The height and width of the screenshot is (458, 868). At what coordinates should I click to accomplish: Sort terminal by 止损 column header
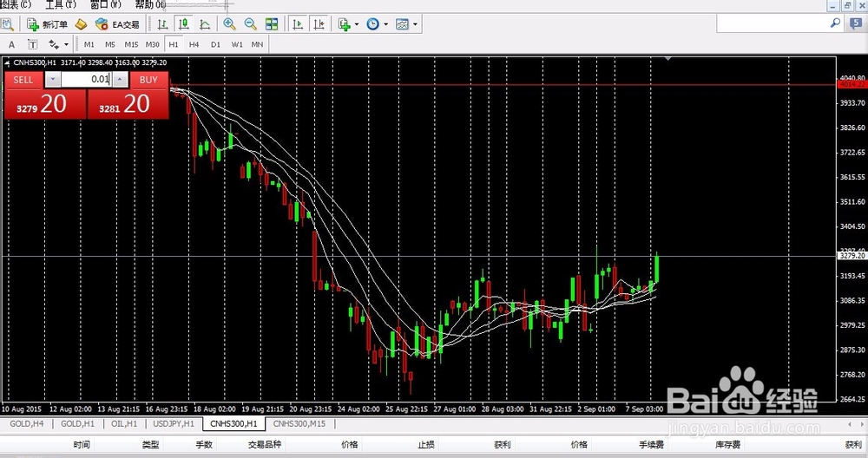coord(425,444)
